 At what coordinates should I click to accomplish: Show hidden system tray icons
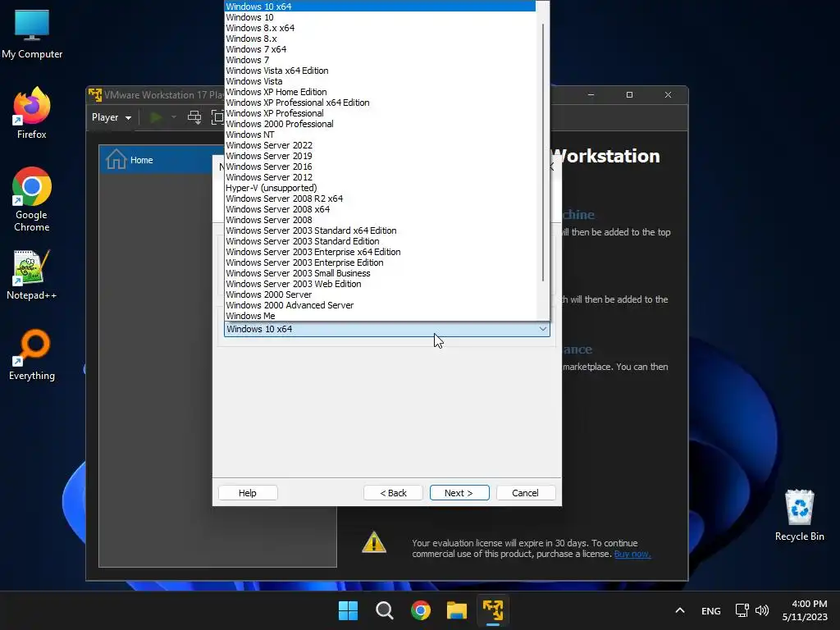[680, 610]
